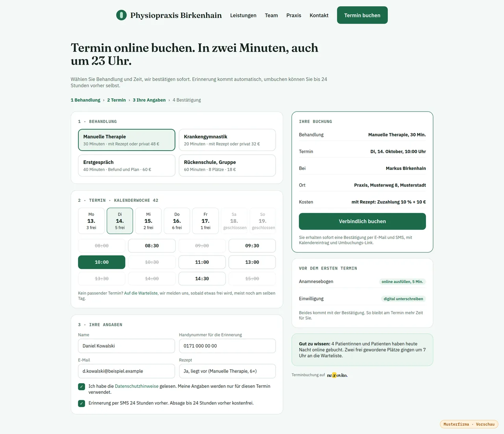Click the '4 Bestätigung' step label

click(187, 100)
